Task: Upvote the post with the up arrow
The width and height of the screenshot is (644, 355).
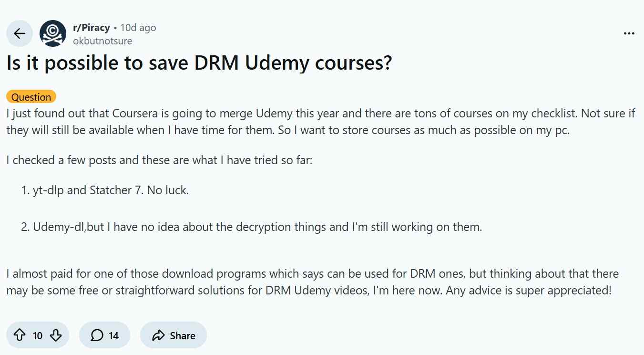Action: [x=20, y=335]
